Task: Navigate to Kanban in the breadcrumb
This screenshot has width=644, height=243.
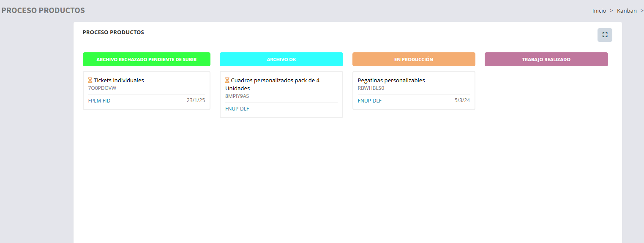Action: [627, 11]
